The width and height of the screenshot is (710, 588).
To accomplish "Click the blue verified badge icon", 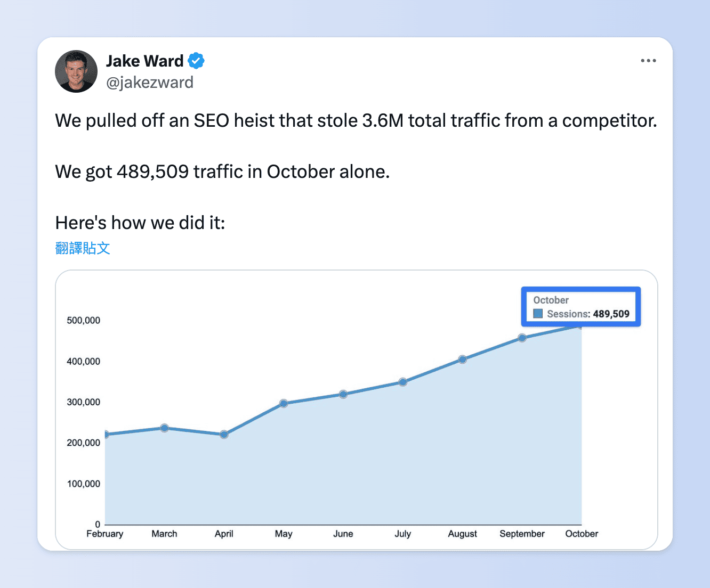I will tap(196, 61).
